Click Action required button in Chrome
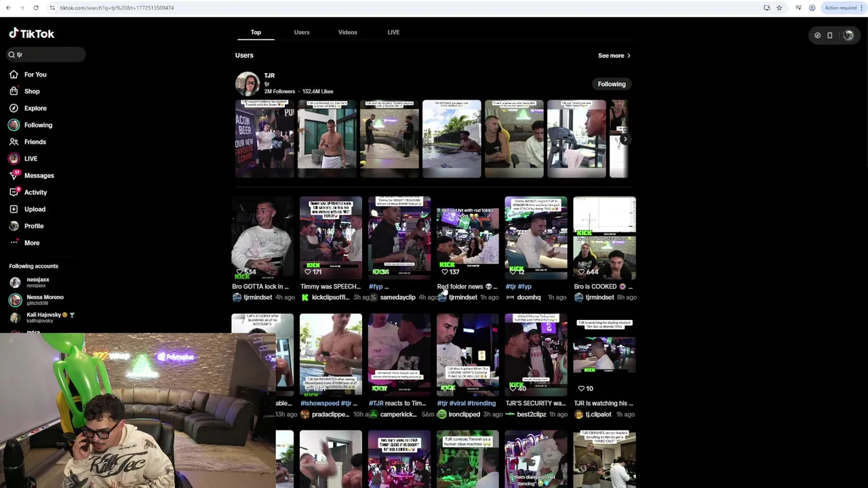The height and width of the screenshot is (488, 868). pos(840,7)
